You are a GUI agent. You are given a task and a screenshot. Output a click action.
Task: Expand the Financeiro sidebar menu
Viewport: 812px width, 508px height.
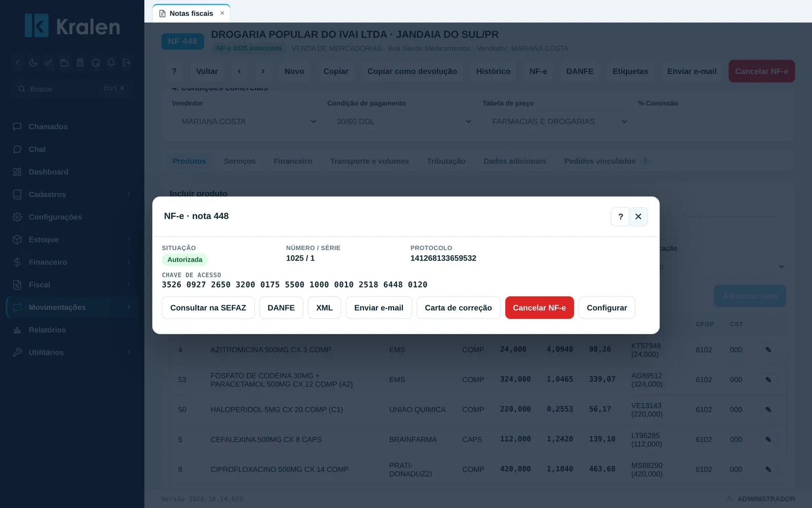point(72,262)
